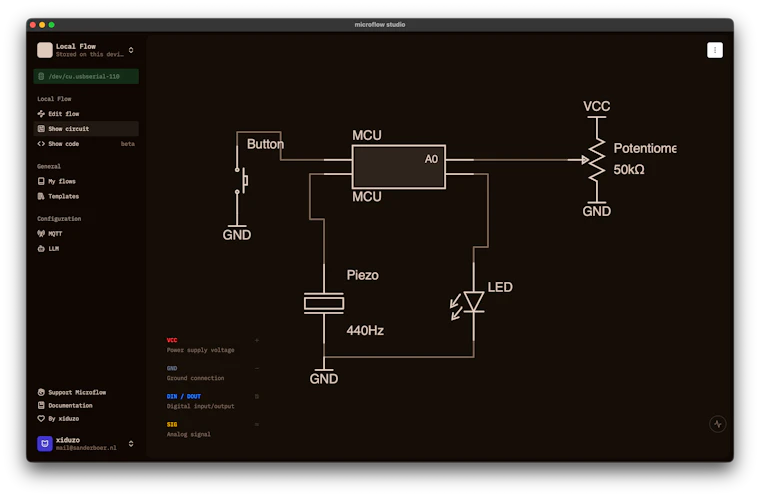Screen dimensions: 760x497
Task: Click the Configuration section header
Action: 59,219
